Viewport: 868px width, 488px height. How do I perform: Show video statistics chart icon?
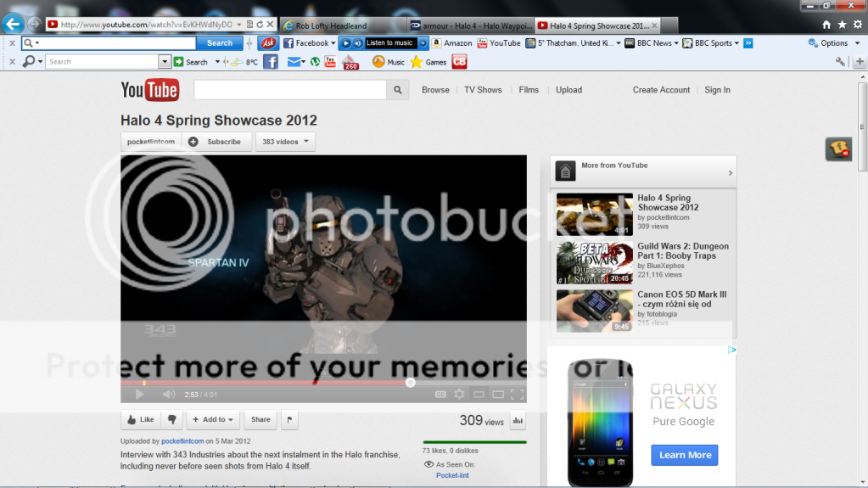coord(518,420)
